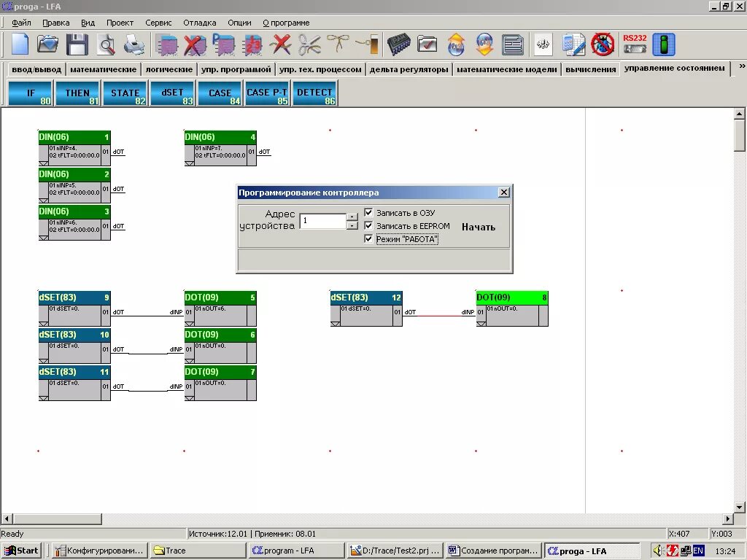Viewport: 747px width, 560px height.
Task: Cut connection with scissors icon
Action: tap(309, 44)
